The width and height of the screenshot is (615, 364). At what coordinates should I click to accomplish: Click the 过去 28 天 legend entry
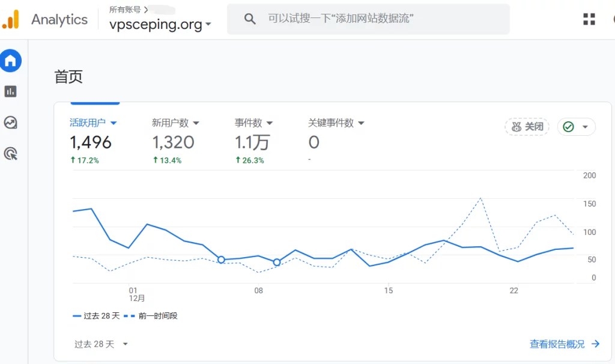(96, 316)
